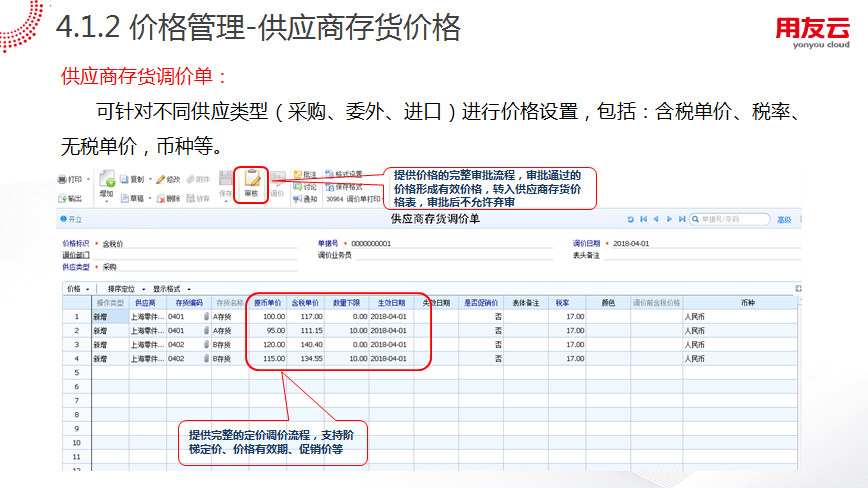Click the 调价业务员 field

click(x=453, y=255)
